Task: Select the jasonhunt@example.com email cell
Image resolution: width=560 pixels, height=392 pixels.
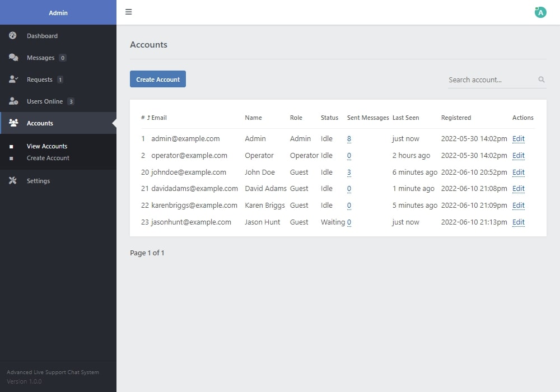Action: click(191, 222)
